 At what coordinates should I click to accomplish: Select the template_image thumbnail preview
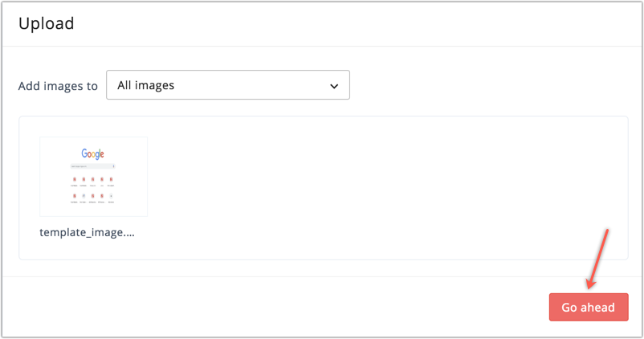tap(93, 177)
